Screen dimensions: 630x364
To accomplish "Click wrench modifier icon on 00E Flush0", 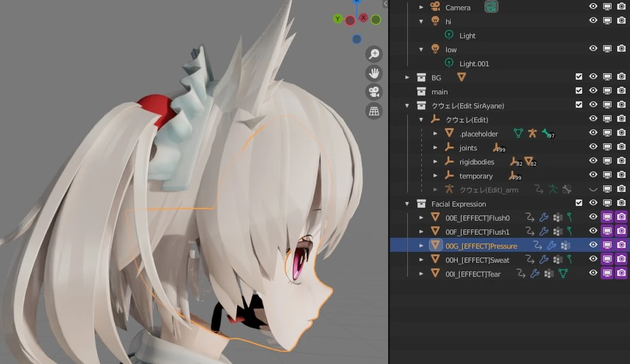I will (x=544, y=217).
